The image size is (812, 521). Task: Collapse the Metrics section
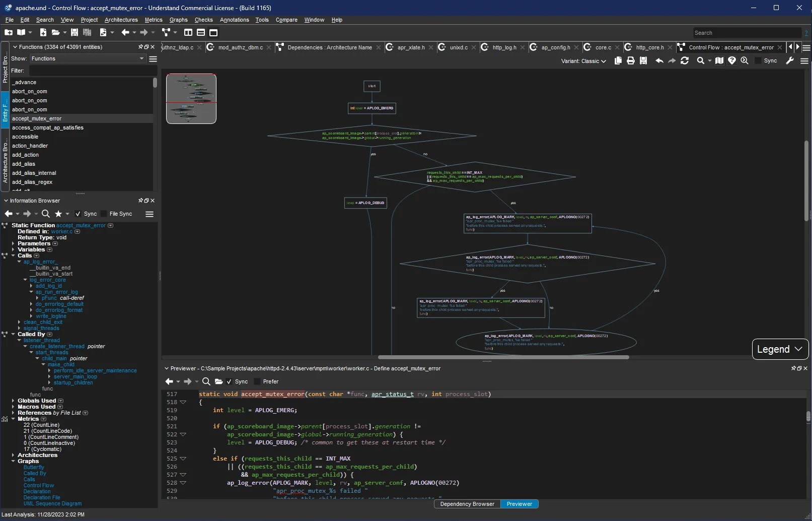(13, 419)
